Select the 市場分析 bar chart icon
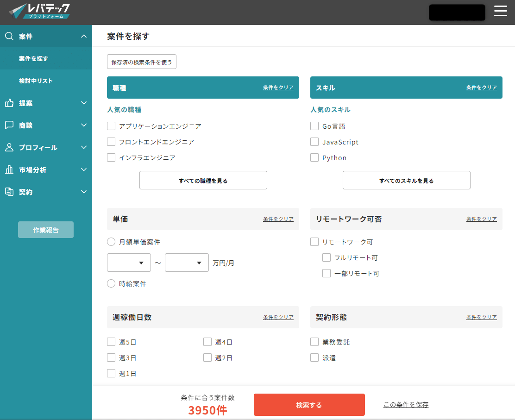 pos(9,169)
